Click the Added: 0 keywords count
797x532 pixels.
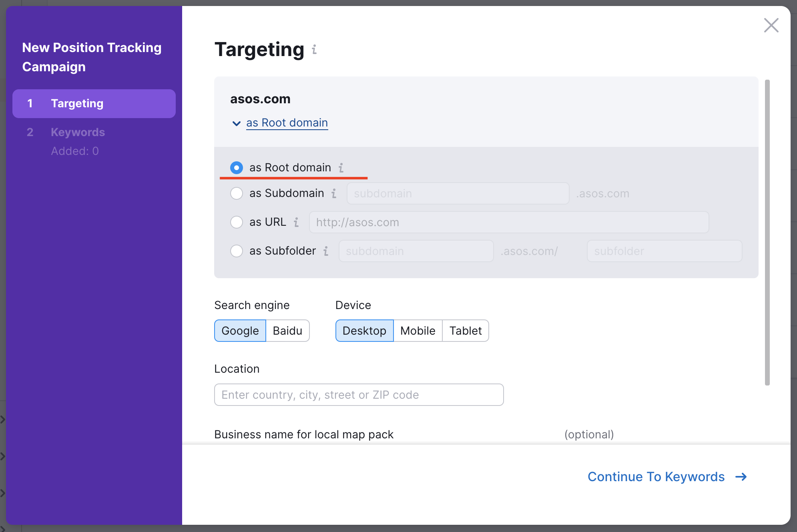tap(75, 151)
